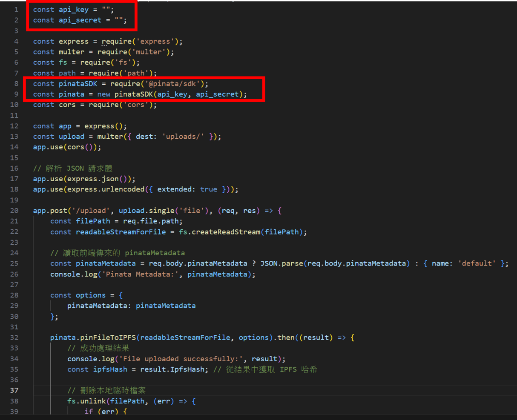The image size is (517, 420).
Task: Click line number 12 in the gutter
Action: click(14, 126)
